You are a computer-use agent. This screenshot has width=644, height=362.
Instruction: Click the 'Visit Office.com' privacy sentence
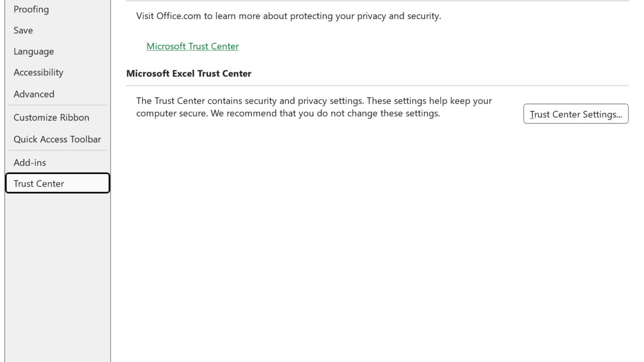288,16
